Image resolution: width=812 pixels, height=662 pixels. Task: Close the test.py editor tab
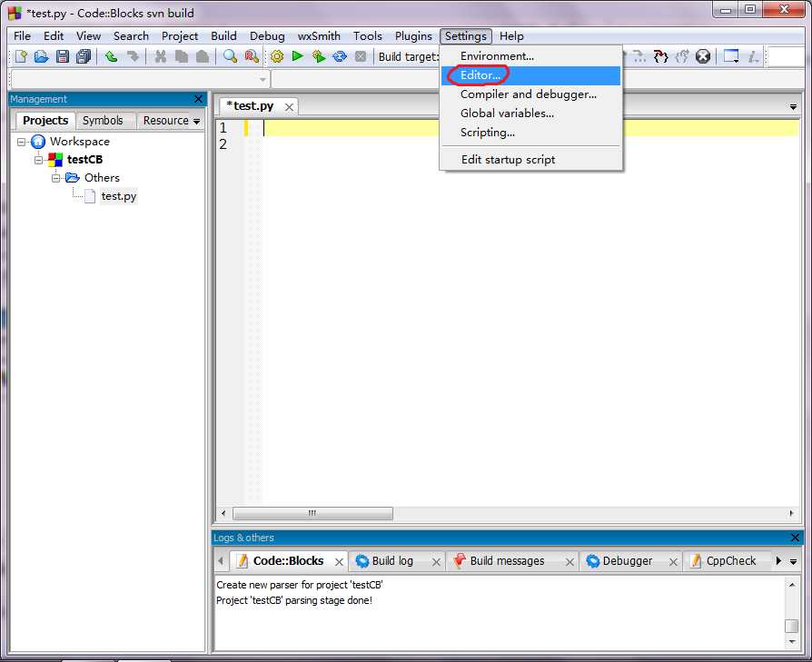[289, 107]
